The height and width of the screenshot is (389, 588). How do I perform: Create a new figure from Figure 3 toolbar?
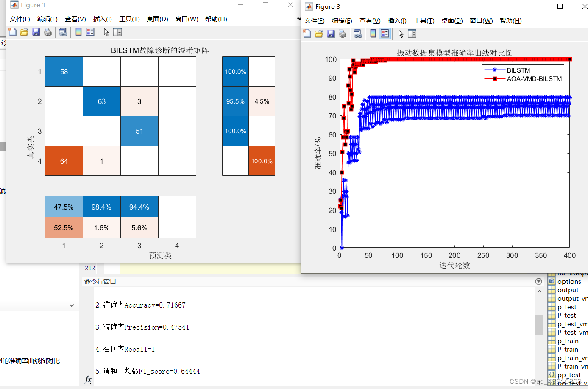coord(307,34)
